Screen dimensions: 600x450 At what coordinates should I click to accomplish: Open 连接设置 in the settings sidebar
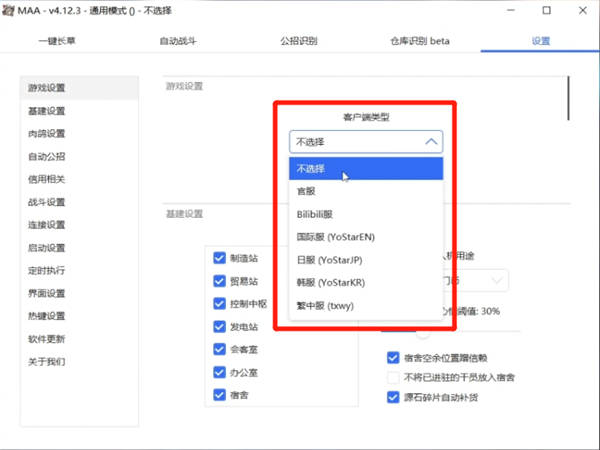pos(47,225)
